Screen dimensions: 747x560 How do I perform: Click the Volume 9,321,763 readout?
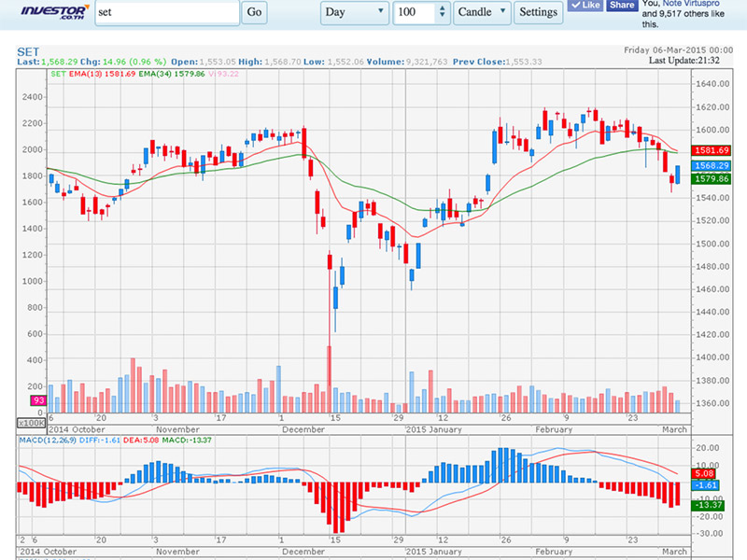tap(407, 62)
